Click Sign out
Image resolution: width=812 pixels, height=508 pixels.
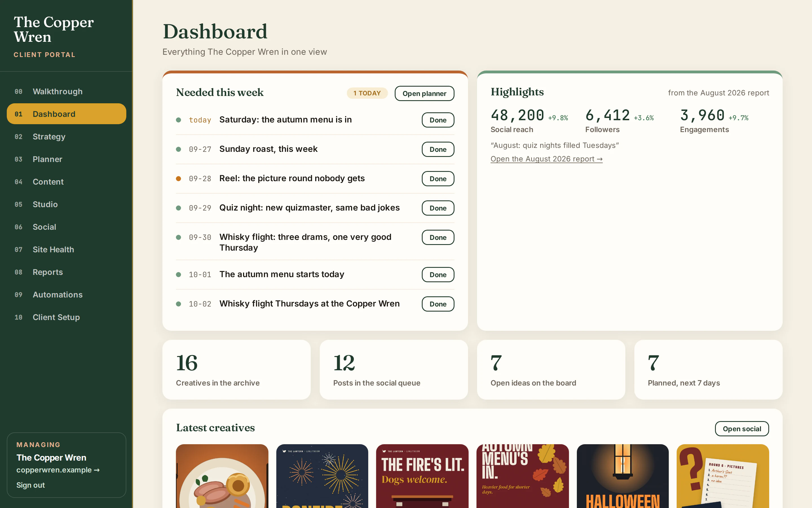pyautogui.click(x=30, y=485)
